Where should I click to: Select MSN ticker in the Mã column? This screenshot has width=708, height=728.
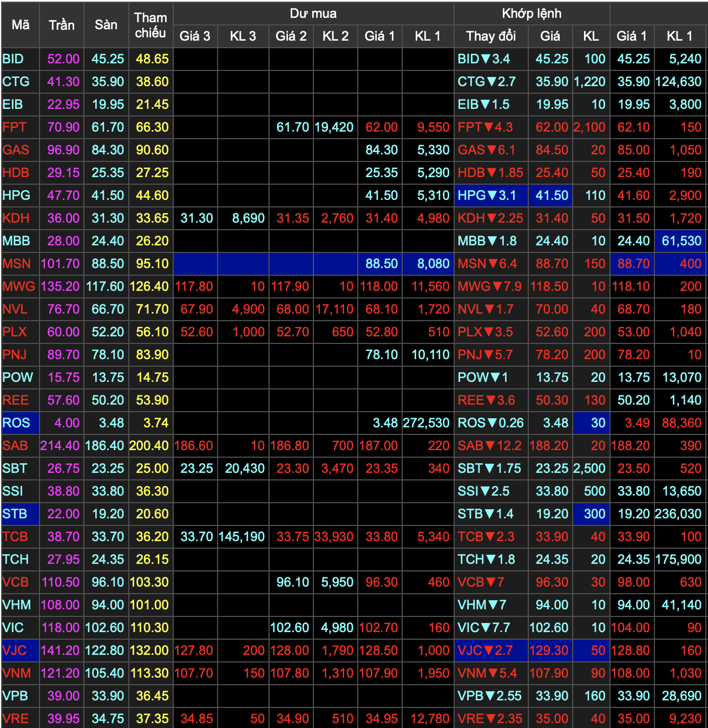(x=21, y=264)
